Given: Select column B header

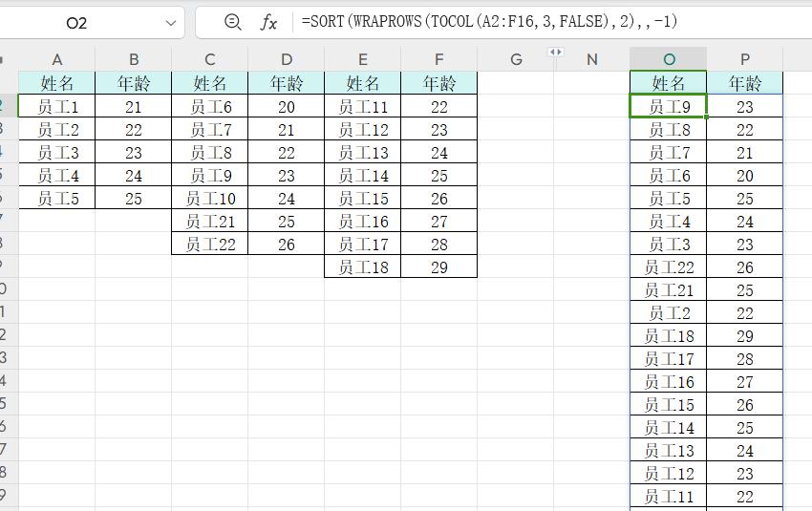Looking at the screenshot, I should click(x=134, y=59).
